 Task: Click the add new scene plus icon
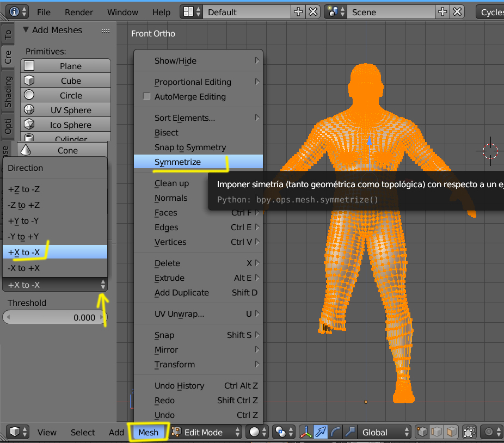[444, 12]
